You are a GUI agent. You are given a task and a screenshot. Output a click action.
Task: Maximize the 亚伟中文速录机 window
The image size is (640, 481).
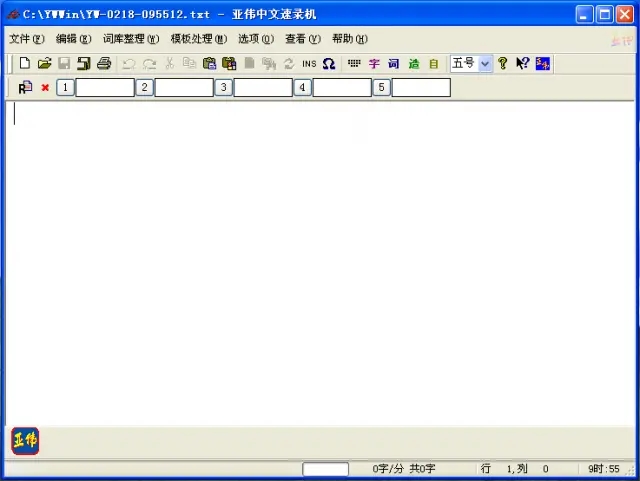(x=604, y=15)
